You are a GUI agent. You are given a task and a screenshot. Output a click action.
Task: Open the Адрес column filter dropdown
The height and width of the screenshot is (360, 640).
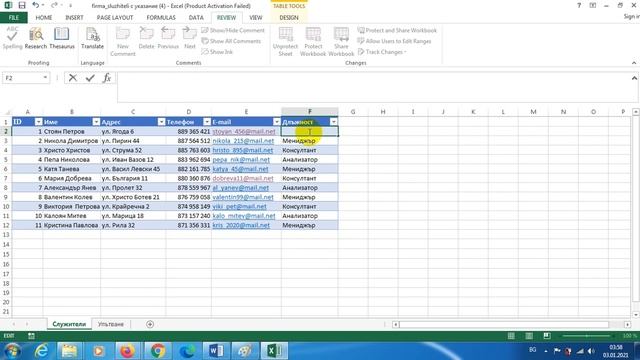(x=161, y=122)
